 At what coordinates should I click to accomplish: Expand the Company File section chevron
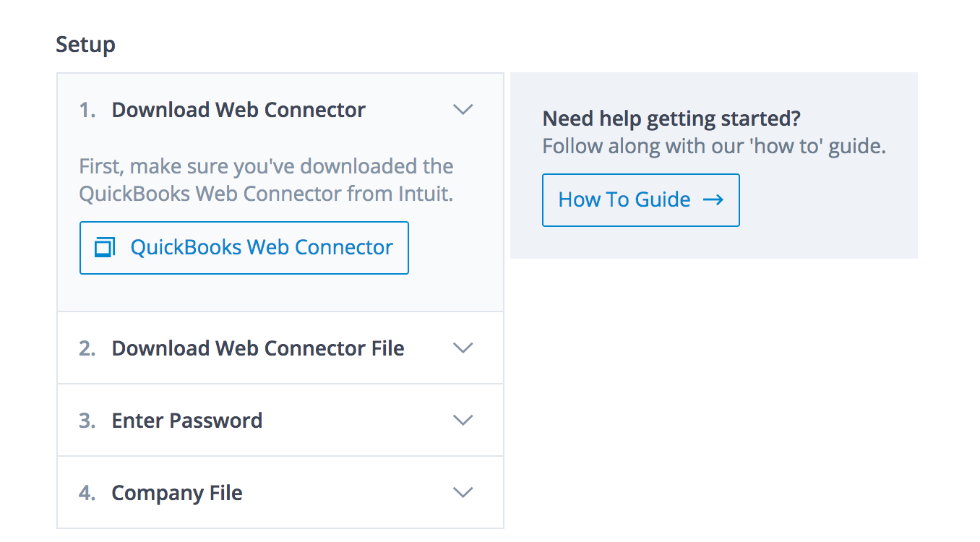click(x=463, y=493)
